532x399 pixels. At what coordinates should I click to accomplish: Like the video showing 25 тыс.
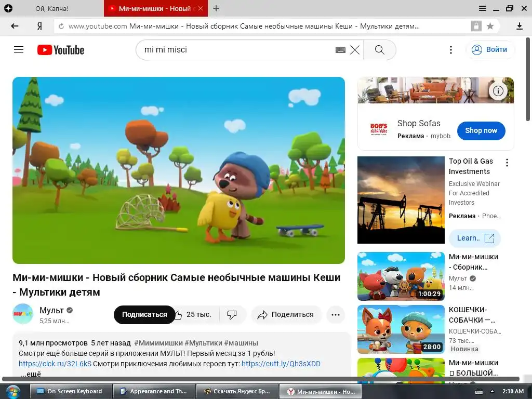[x=196, y=314]
